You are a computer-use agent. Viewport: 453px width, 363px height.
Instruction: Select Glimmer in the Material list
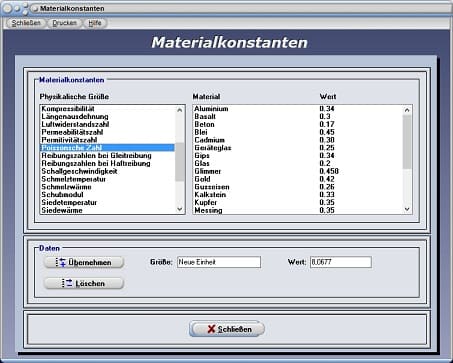coord(208,171)
